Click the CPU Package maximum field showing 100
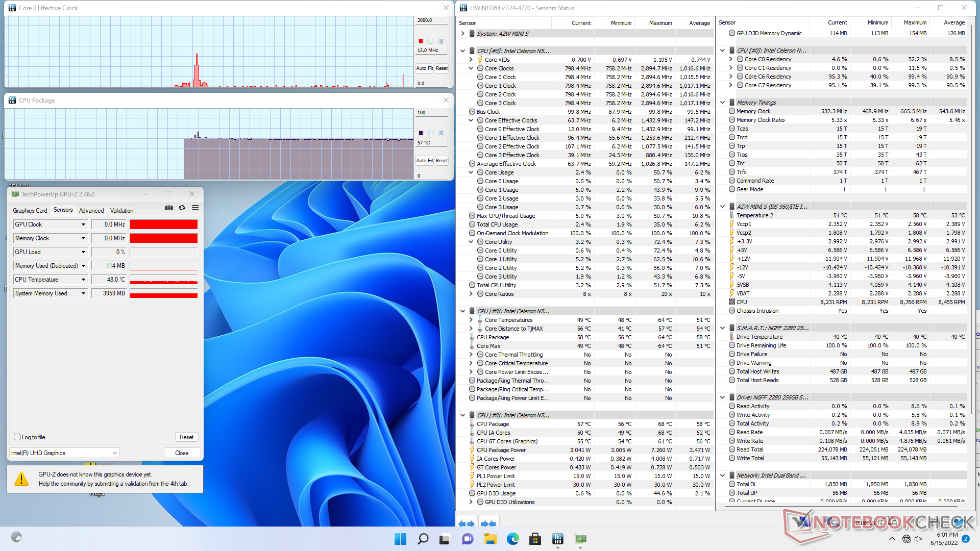 (x=432, y=113)
